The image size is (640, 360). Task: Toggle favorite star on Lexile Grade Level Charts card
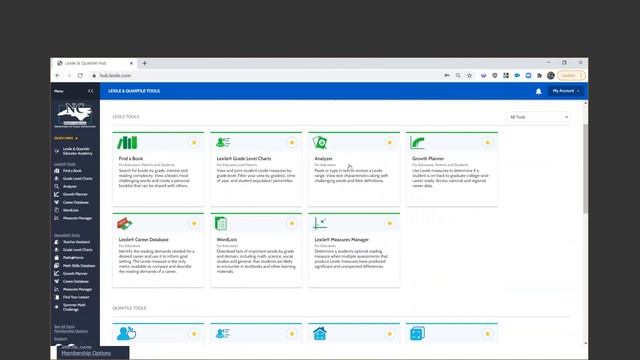(292, 142)
